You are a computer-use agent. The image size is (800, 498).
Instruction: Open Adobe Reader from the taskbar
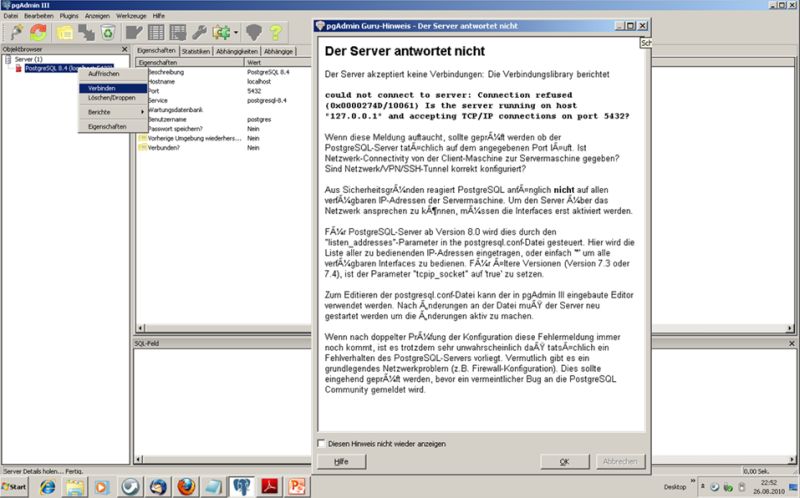pos(269,487)
